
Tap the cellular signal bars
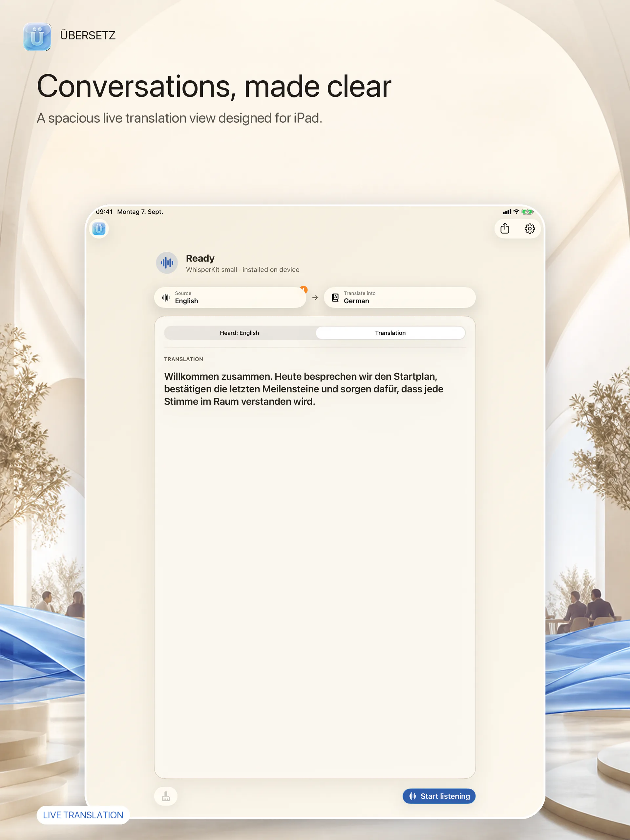pos(507,212)
